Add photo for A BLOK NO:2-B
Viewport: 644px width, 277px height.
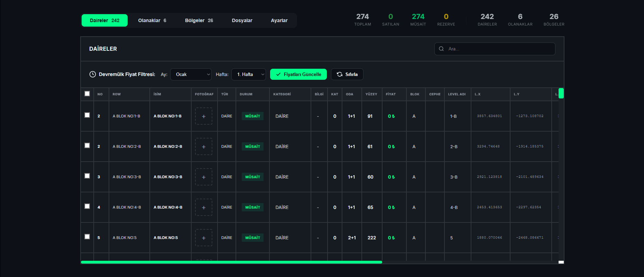[x=204, y=147]
